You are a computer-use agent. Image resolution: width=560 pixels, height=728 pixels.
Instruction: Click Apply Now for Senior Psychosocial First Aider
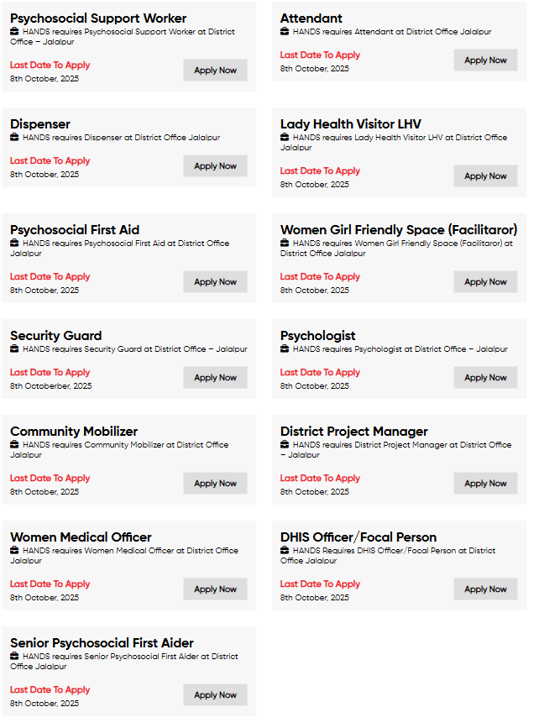pos(215,694)
